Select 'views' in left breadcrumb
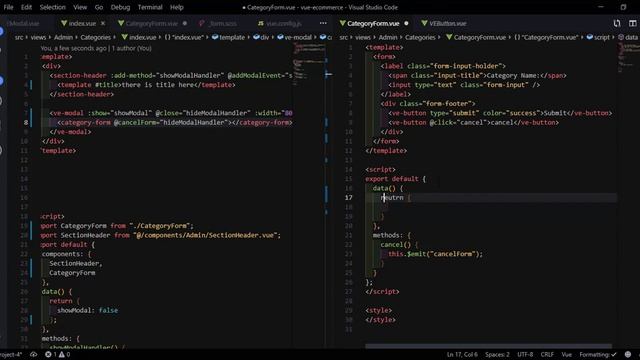 click(x=38, y=38)
